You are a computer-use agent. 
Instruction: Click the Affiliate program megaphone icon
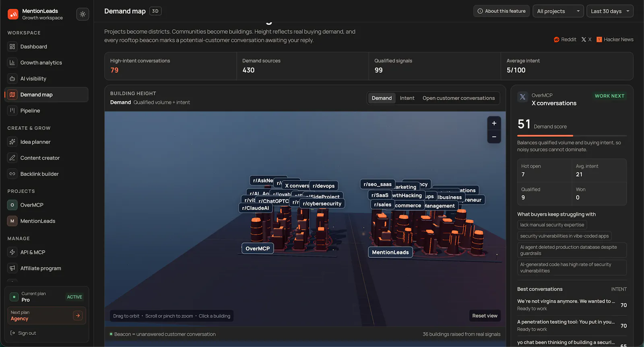(12, 268)
